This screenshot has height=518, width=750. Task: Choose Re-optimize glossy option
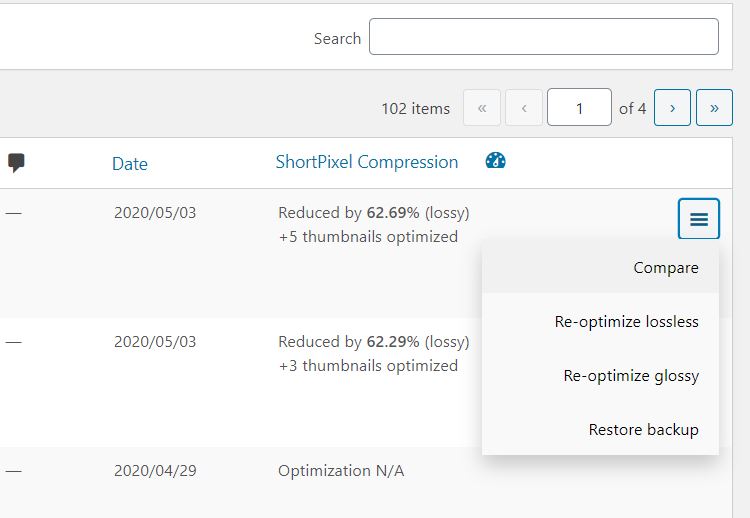point(631,376)
